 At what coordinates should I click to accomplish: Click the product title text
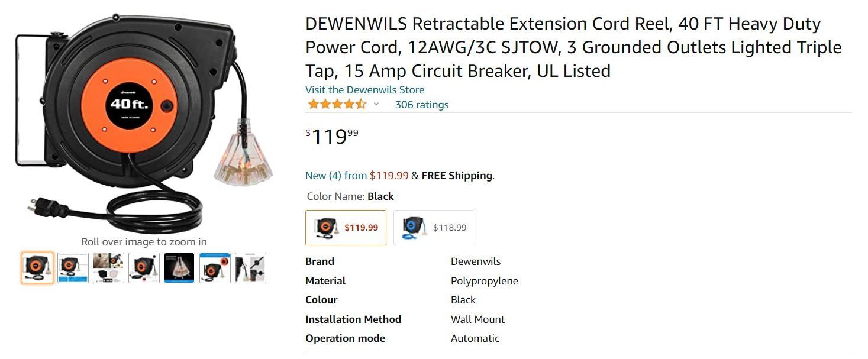tap(573, 47)
